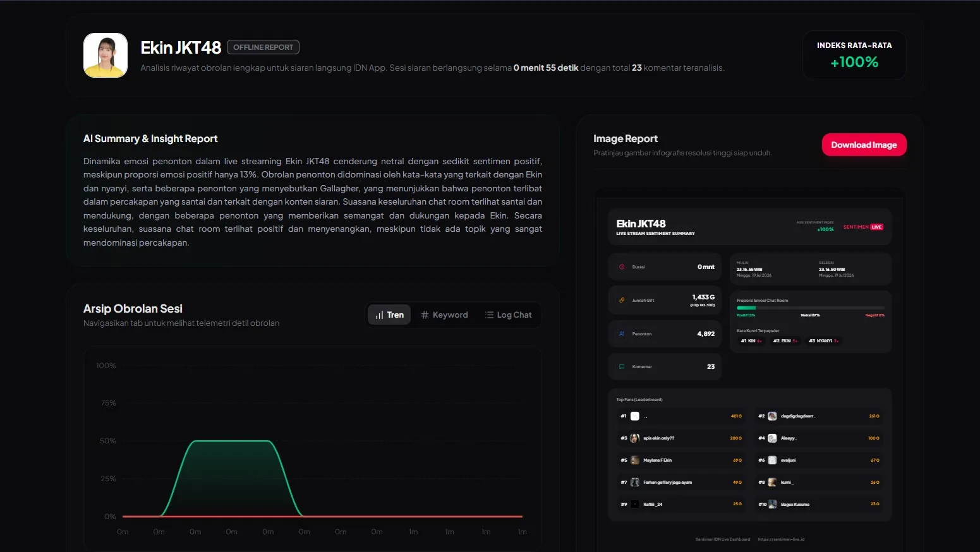Click avatar of fan Rafiiii _24
Image resolution: width=980 pixels, height=552 pixels.
click(635, 504)
